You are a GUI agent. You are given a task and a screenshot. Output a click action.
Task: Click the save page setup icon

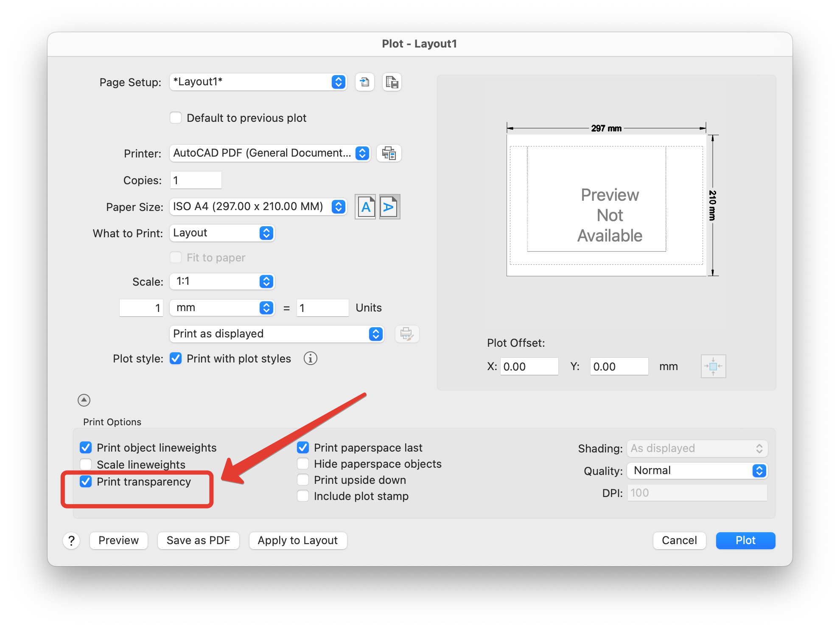pos(392,82)
